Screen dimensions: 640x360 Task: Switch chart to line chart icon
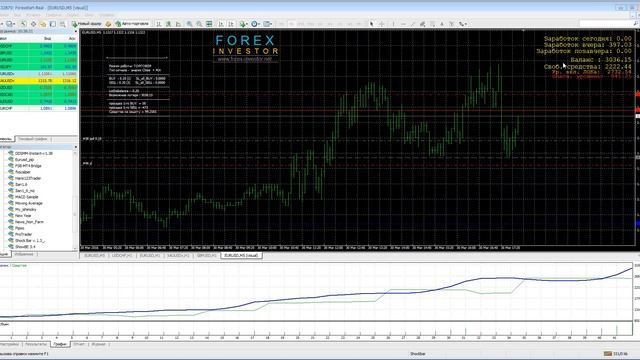point(178,24)
